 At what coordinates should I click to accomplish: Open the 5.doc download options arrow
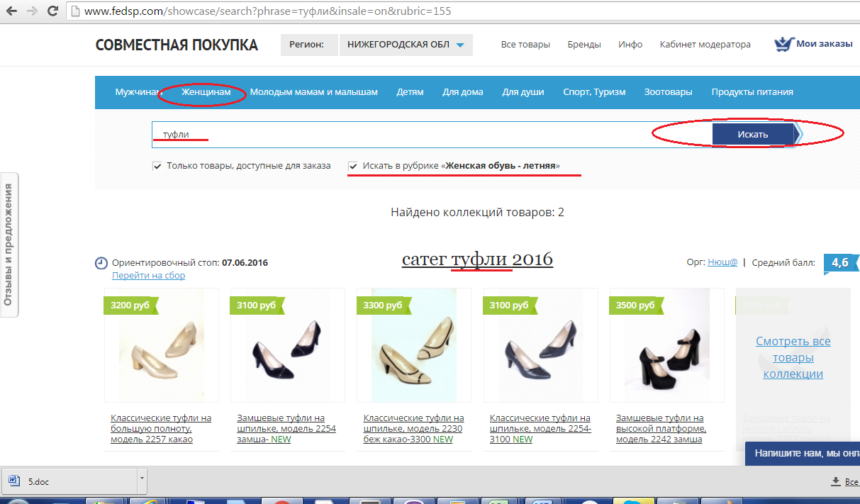click(142, 478)
